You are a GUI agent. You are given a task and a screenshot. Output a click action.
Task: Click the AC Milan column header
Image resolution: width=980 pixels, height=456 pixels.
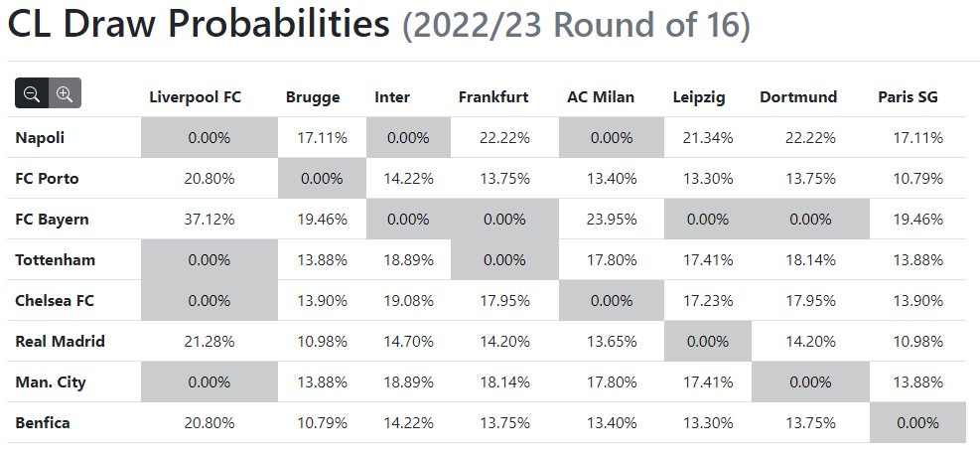tap(601, 97)
